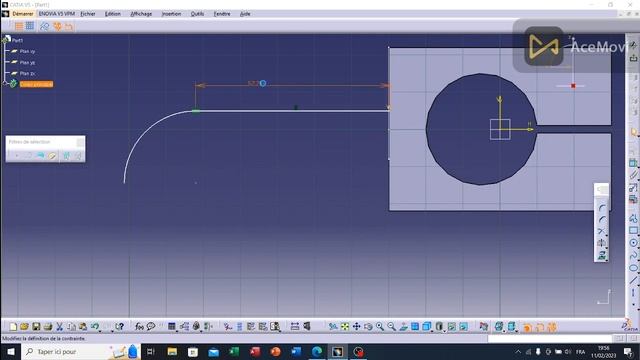
Task: Select Plan yz in the tree
Action: click(x=27, y=62)
